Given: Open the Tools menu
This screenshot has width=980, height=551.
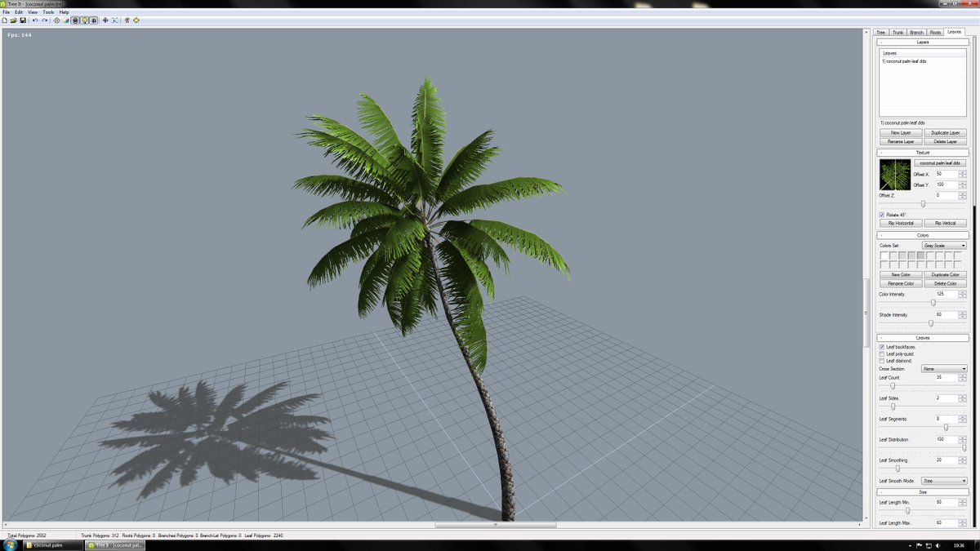Looking at the screenshot, I should click(47, 12).
